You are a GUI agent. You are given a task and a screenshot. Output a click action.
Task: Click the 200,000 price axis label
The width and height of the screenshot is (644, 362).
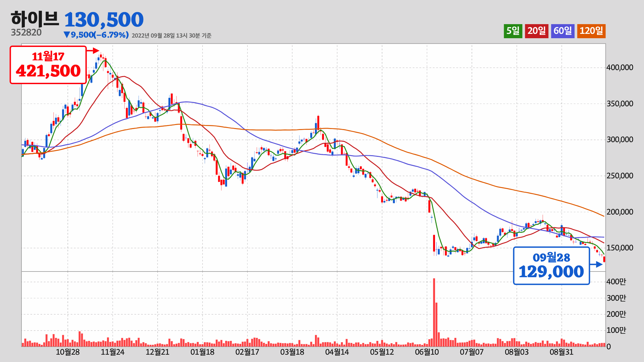coord(620,212)
